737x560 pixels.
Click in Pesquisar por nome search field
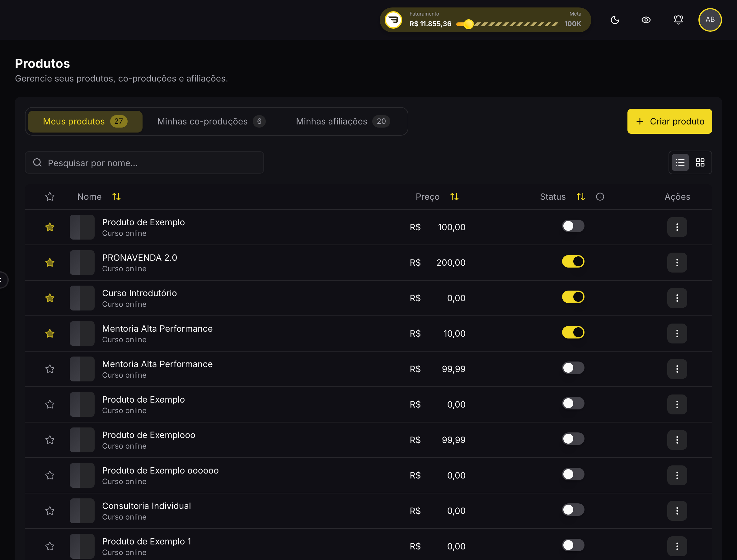144,163
